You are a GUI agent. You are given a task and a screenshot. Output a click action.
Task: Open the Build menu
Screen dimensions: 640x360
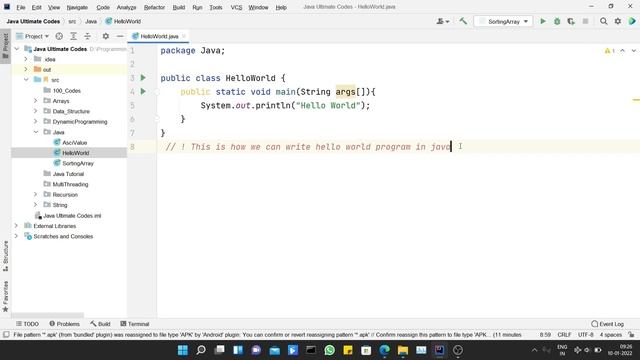(179, 7)
